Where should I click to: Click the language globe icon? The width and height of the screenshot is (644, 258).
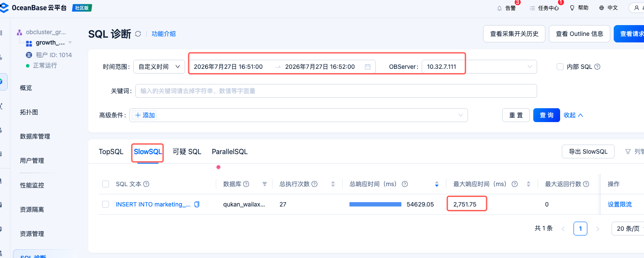point(602,8)
